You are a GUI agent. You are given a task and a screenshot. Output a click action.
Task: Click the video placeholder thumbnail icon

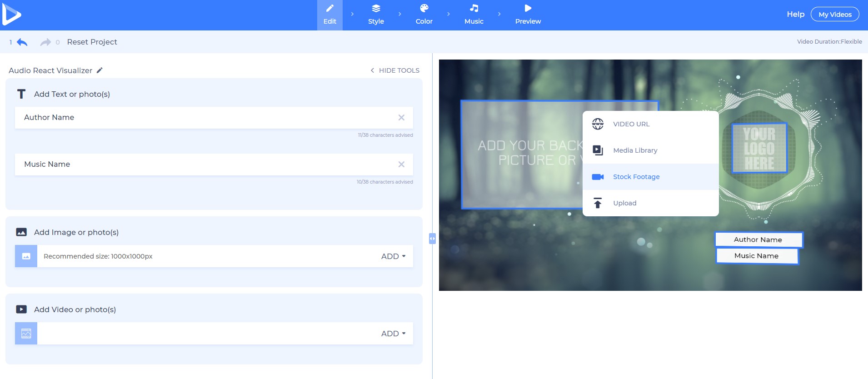coord(26,334)
